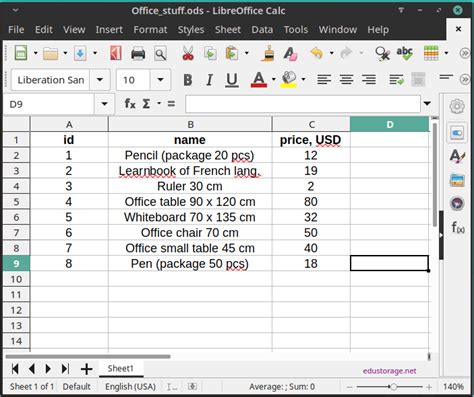
Task: Add a new sheet with plus button
Action: (x=86, y=369)
